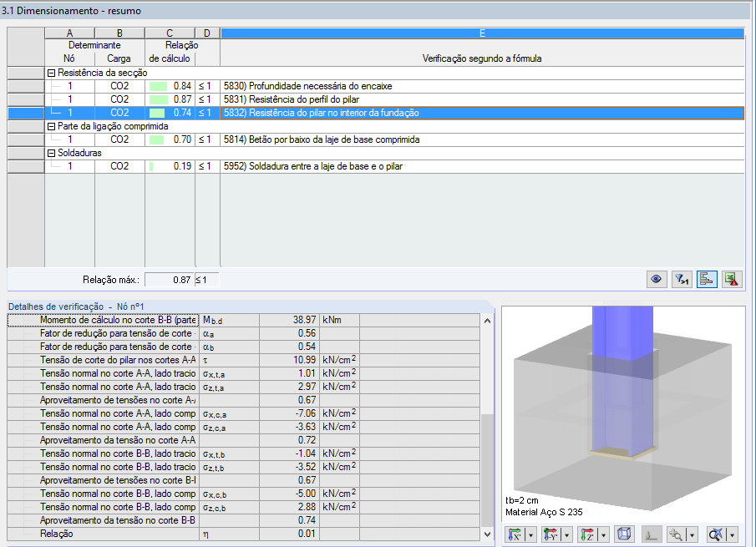Image resolution: width=756 pixels, height=547 pixels.
Task: Click detail scrollbar down arrow
Action: [488, 534]
